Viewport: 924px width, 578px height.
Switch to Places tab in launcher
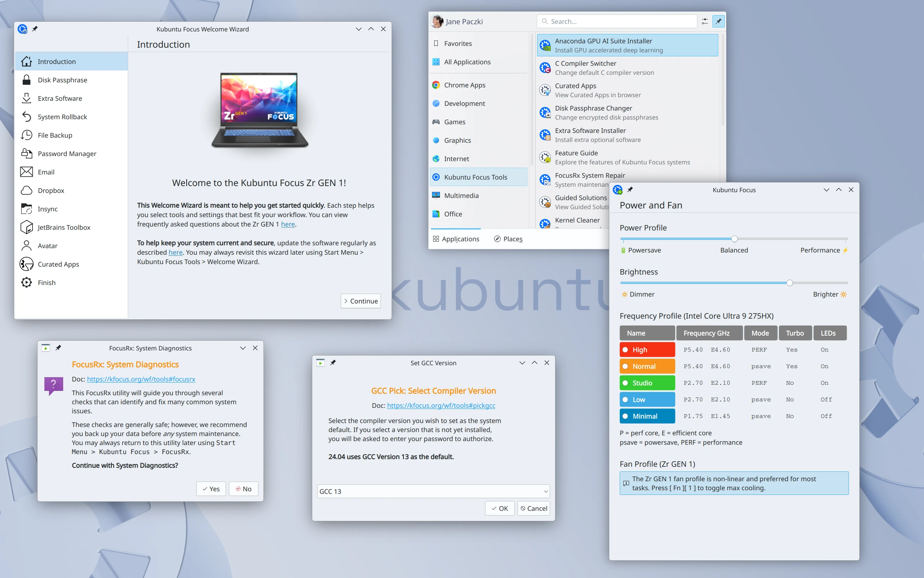click(508, 239)
